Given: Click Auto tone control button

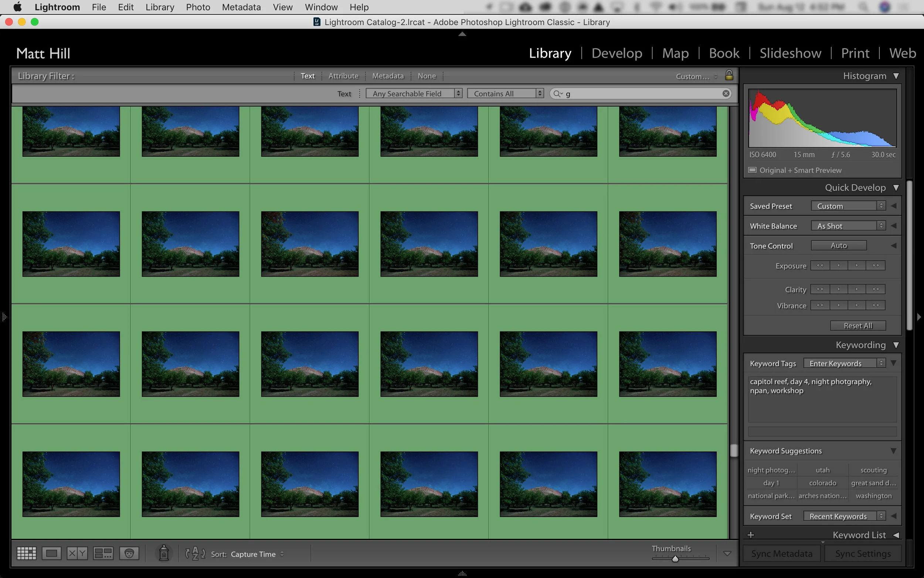Looking at the screenshot, I should click(838, 246).
